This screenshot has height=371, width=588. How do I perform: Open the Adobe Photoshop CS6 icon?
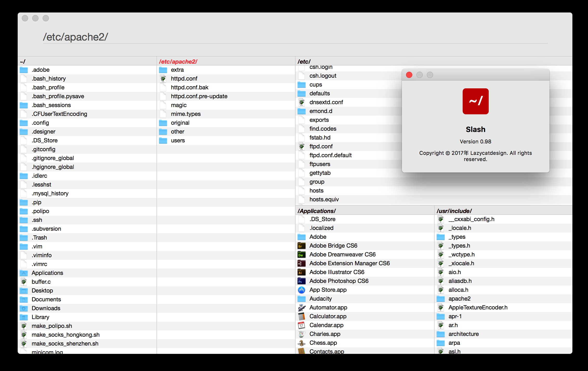coord(301,281)
